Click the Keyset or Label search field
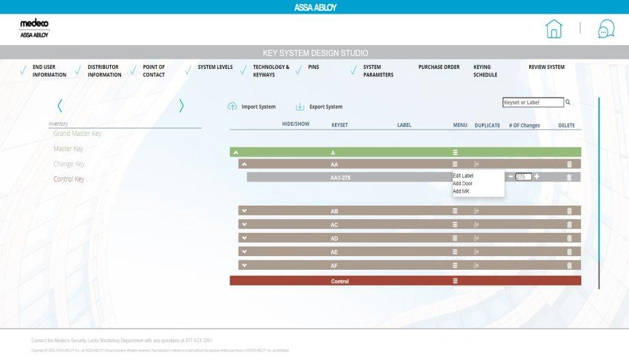The width and height of the screenshot is (629, 364). [533, 102]
